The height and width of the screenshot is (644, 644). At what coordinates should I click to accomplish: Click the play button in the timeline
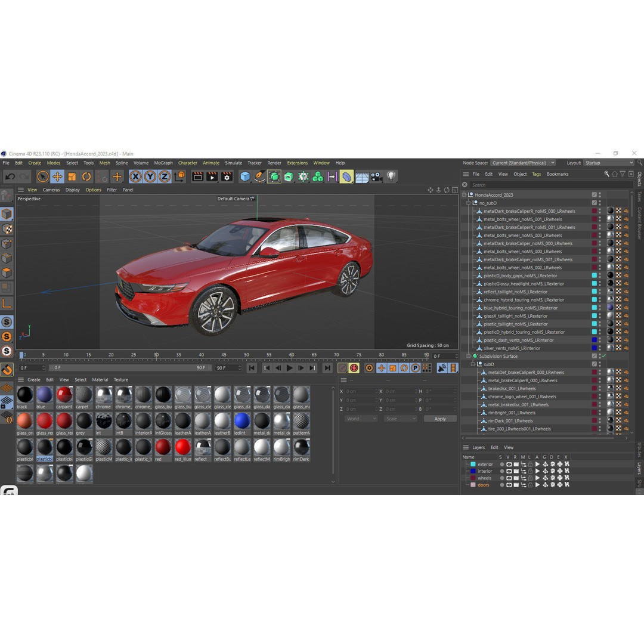(290, 368)
